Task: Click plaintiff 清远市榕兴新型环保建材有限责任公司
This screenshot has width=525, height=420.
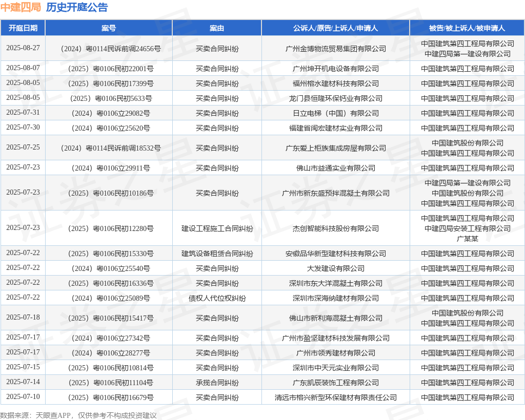Action: click(335, 397)
